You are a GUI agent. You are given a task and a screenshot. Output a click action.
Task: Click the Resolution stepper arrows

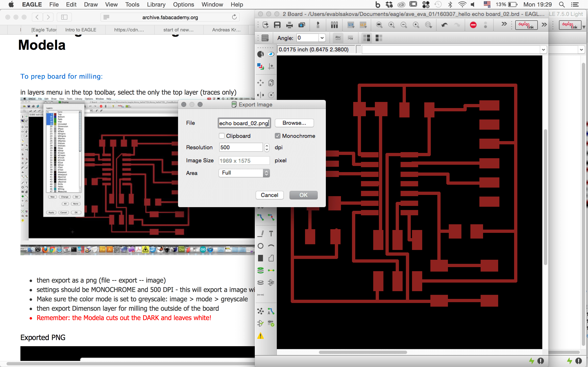267,147
